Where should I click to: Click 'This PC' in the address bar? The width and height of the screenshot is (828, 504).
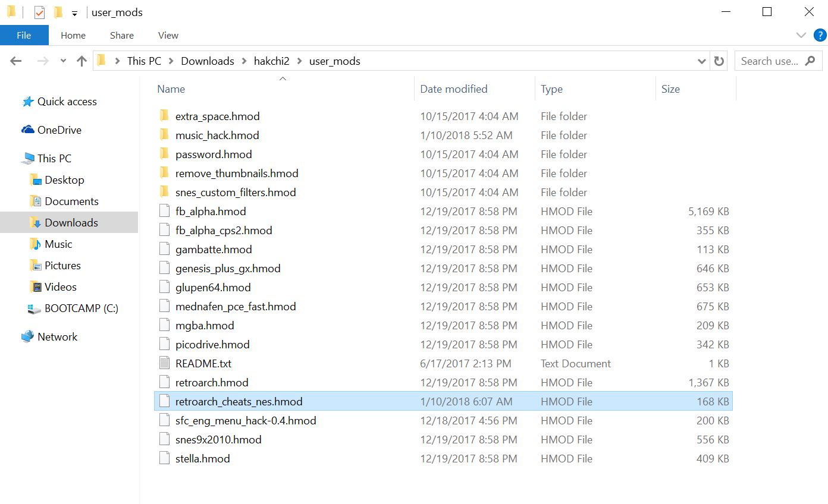point(144,61)
